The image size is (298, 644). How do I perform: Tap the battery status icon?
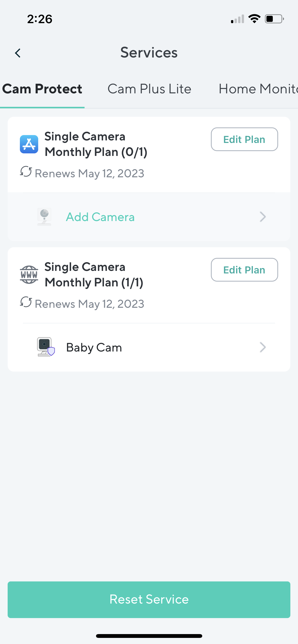[274, 19]
